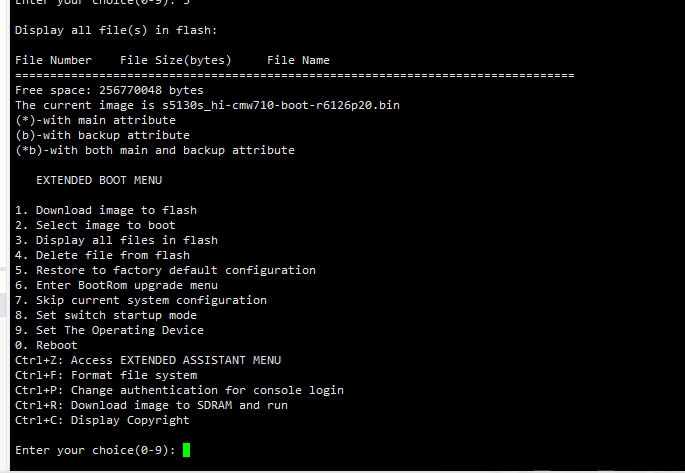Click the "Display Copyright" shortcut line
Image resolution: width=685 pixels, height=473 pixels.
coord(102,420)
